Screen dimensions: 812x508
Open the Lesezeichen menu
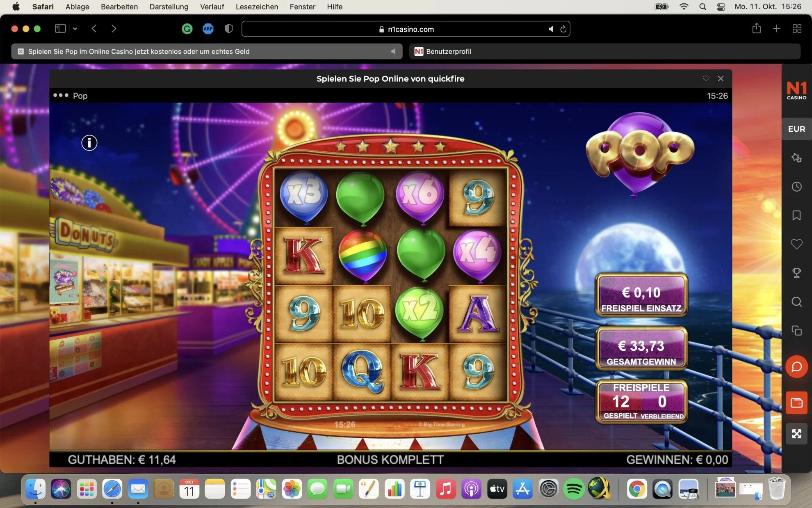[257, 7]
